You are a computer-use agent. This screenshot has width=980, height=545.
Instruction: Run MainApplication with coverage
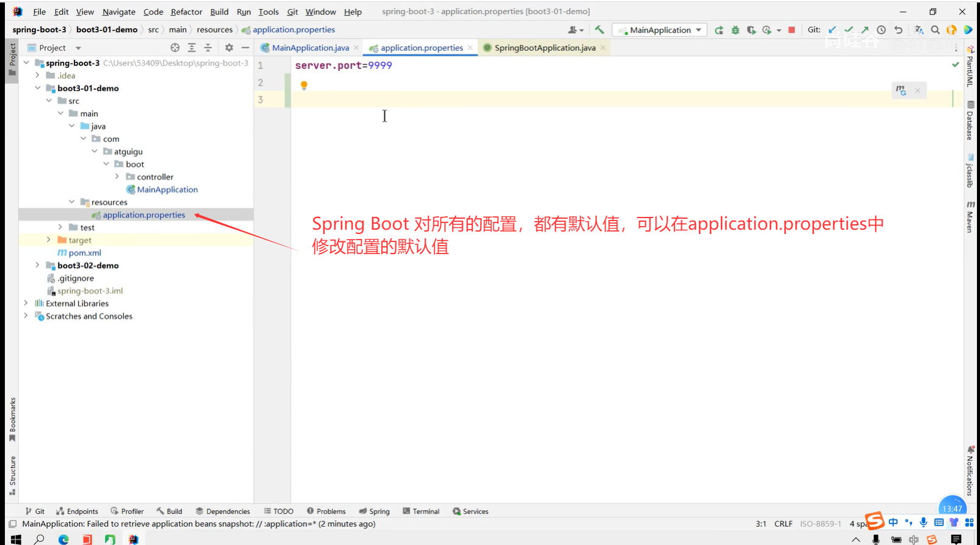point(751,30)
